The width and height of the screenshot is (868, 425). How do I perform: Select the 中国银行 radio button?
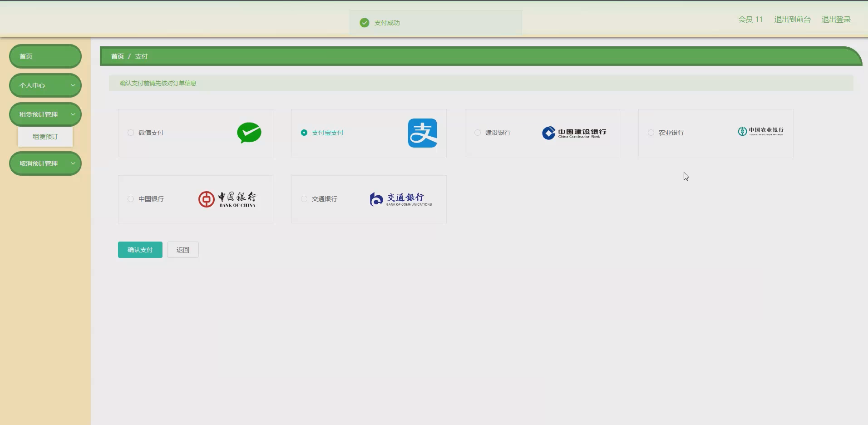pyautogui.click(x=131, y=199)
